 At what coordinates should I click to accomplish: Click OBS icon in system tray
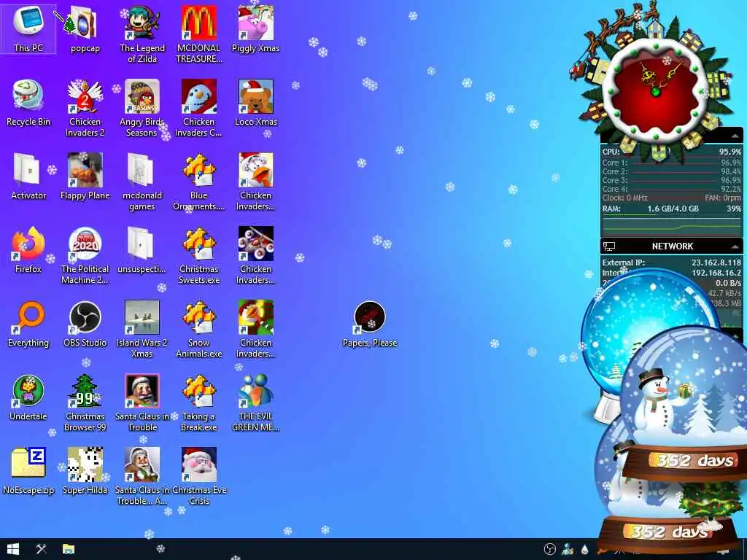[550, 549]
